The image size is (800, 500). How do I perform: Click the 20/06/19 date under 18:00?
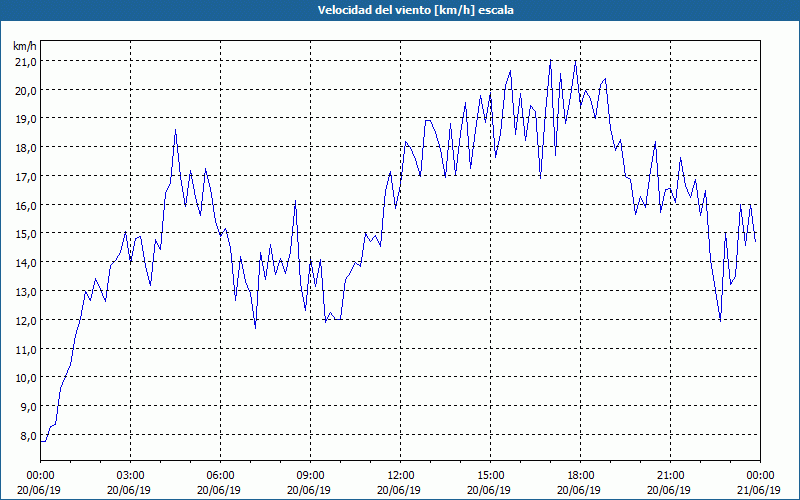coord(579,490)
